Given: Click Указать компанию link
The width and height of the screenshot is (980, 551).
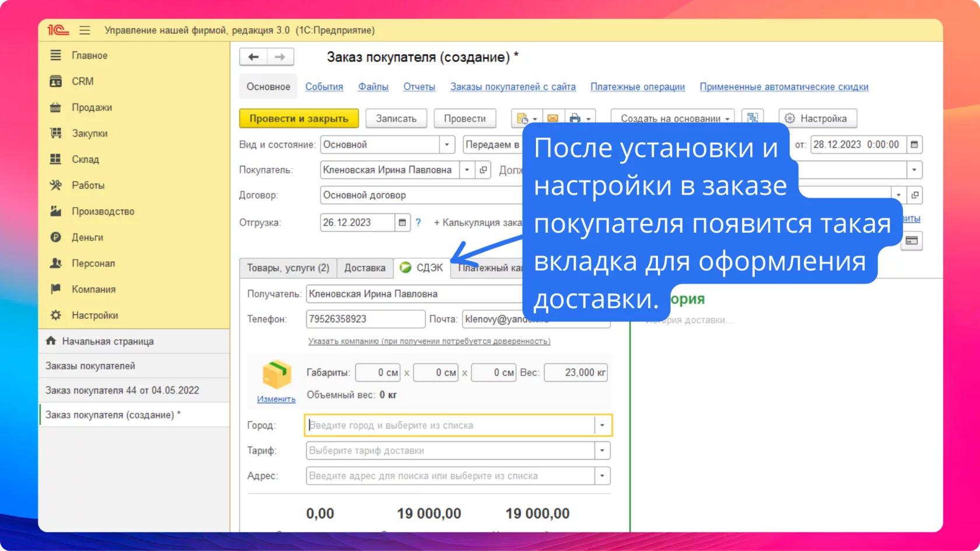Looking at the screenshot, I should coord(429,341).
